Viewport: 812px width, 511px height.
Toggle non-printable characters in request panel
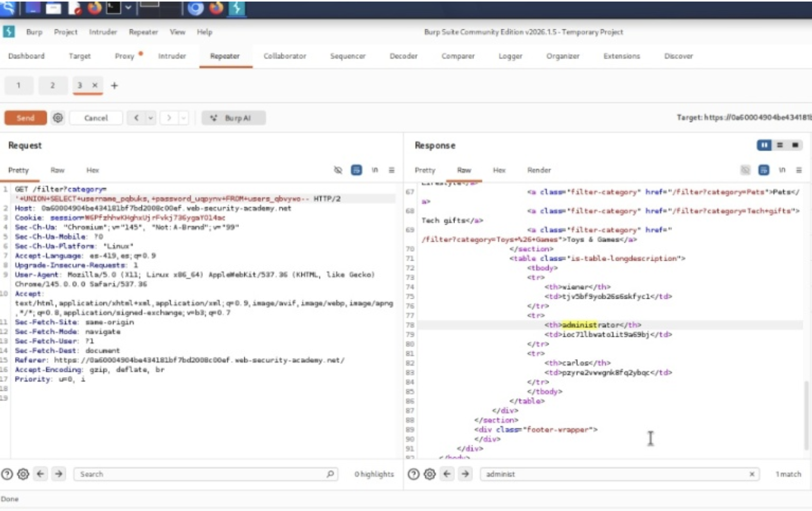click(375, 170)
